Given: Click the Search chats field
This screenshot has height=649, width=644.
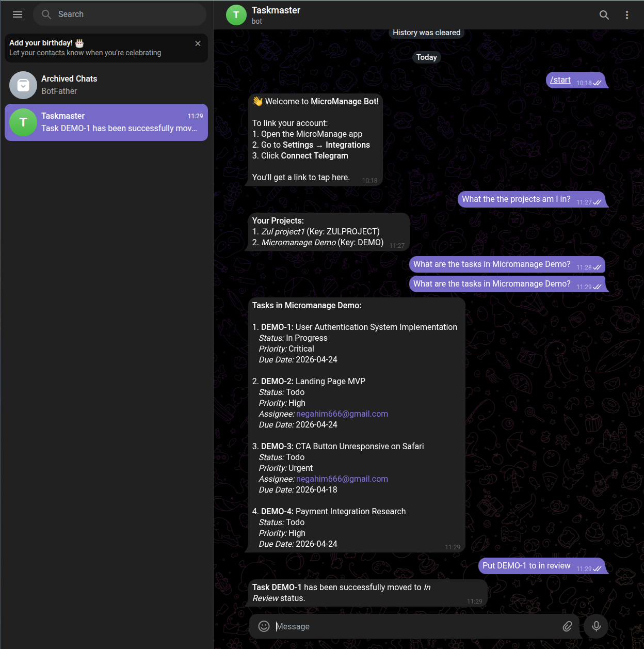Looking at the screenshot, I should click(120, 14).
